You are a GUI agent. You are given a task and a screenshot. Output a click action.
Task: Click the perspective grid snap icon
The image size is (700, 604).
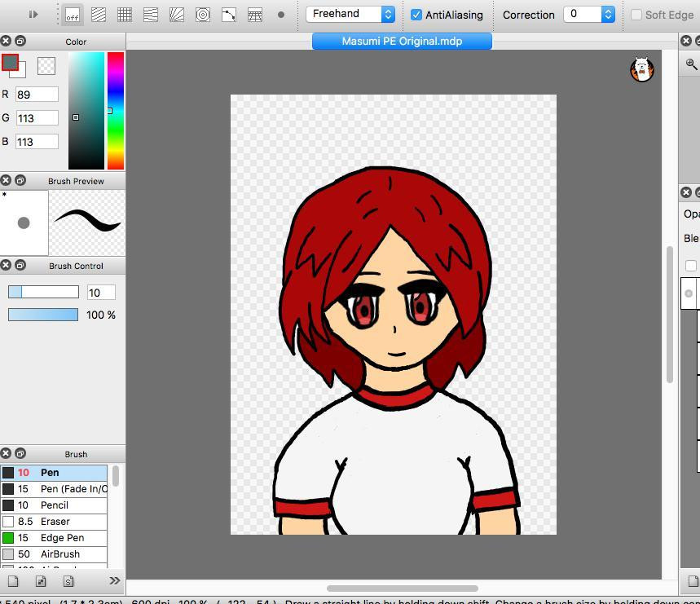point(255,15)
